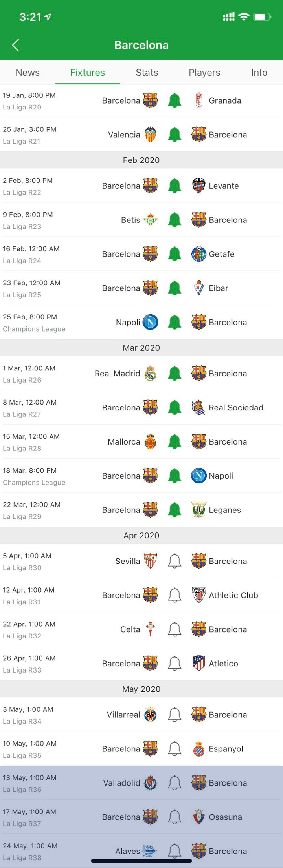
Task: Open 9 Feb La Liga R23 fixture row
Action: tap(141, 220)
